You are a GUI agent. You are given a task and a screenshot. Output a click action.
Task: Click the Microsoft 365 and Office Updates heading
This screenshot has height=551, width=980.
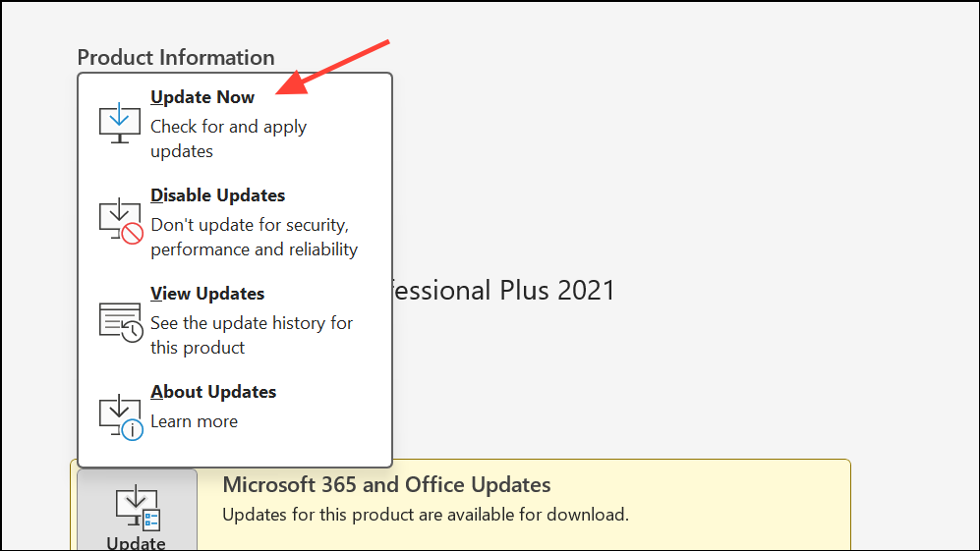coord(386,484)
